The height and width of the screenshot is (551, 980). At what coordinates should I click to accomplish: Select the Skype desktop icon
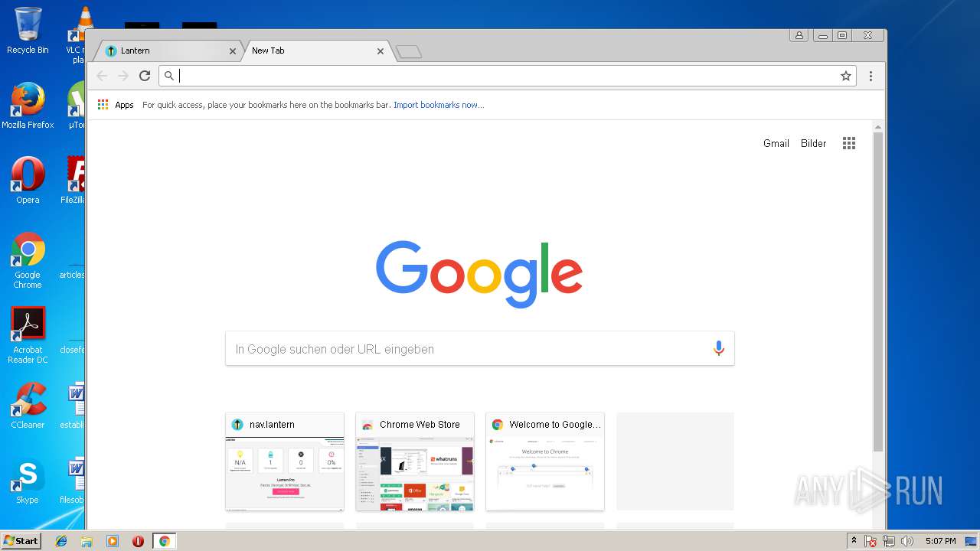coord(28,481)
